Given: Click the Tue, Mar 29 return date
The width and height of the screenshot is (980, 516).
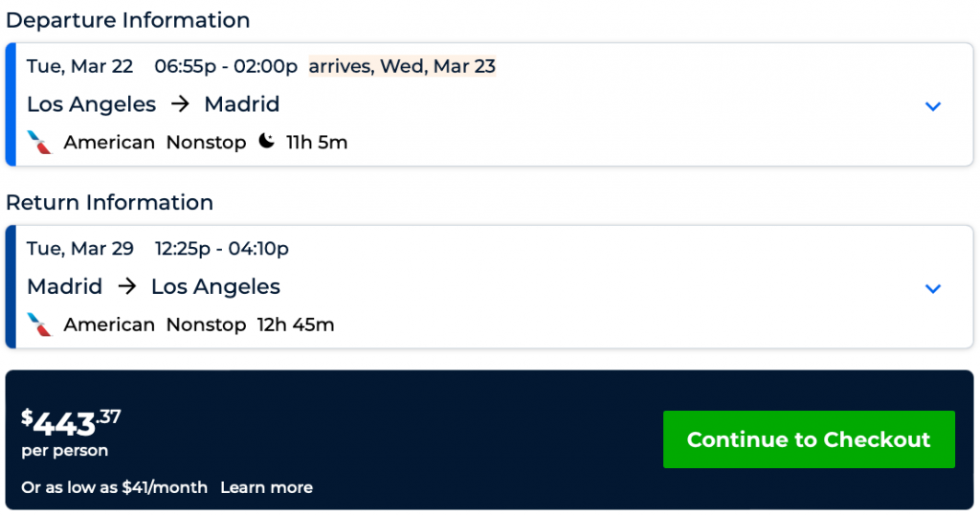Looking at the screenshot, I should [x=79, y=248].
